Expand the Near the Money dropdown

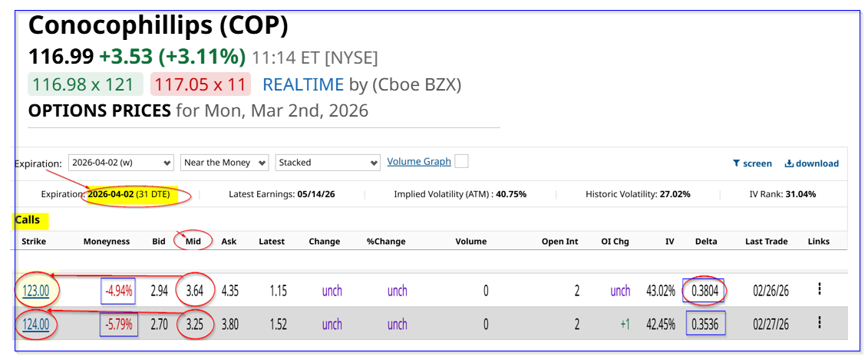tap(224, 163)
